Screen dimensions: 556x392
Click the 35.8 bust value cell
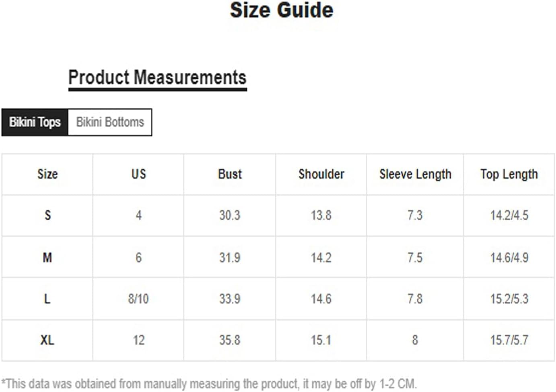[230, 340]
